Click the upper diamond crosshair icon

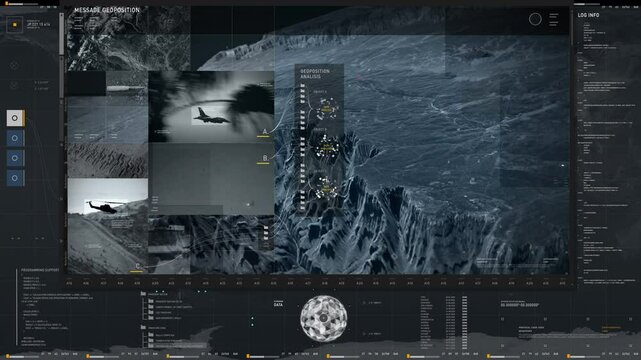14,65
